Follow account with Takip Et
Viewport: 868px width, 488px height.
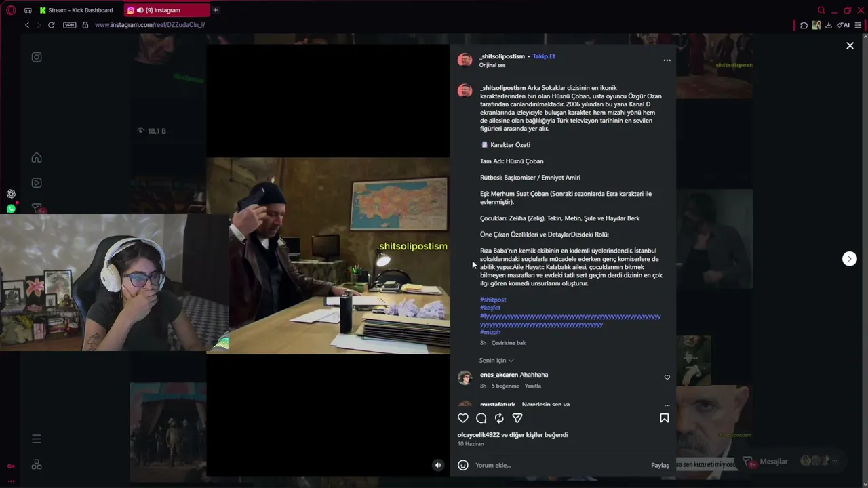544,56
